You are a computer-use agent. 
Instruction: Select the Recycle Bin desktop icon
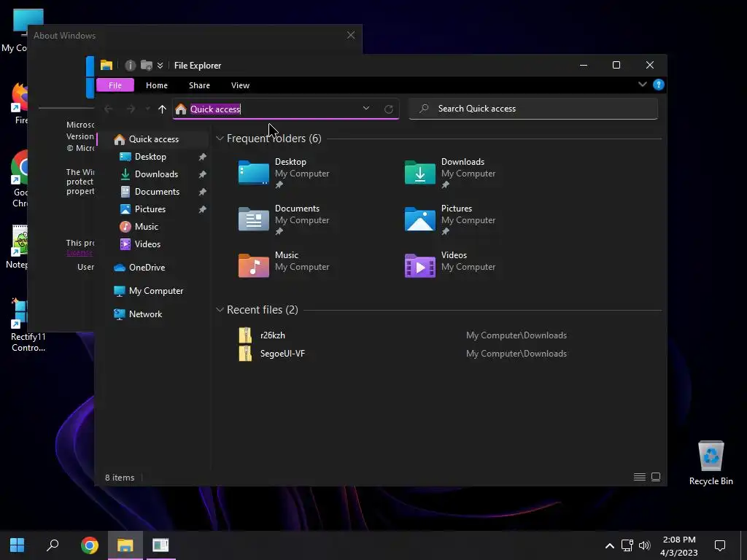pyautogui.click(x=711, y=463)
